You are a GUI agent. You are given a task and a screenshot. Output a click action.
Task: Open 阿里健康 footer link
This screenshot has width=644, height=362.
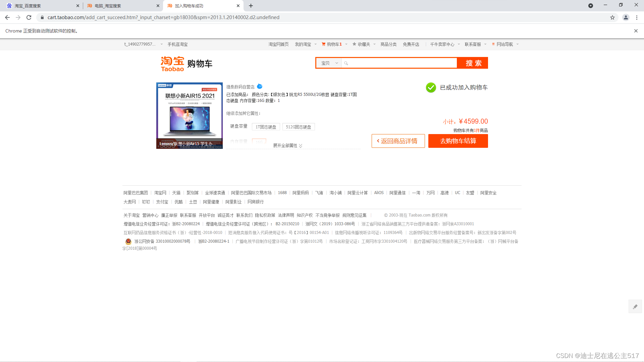211,202
